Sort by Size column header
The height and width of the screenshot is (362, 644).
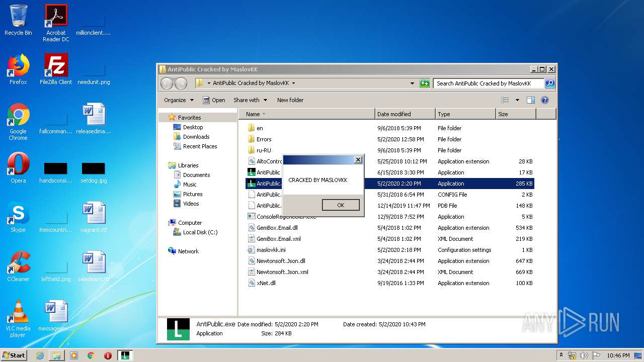[x=516, y=114]
